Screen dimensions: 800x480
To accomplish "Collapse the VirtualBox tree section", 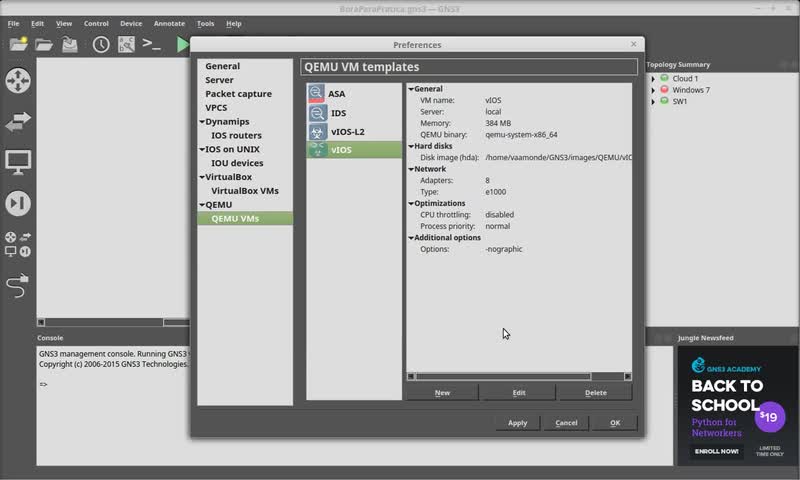I will coord(202,177).
